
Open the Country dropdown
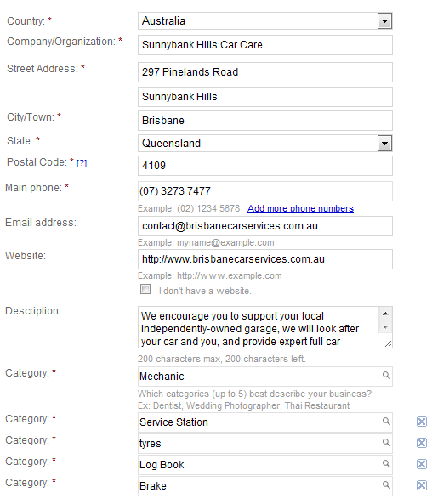click(x=384, y=21)
